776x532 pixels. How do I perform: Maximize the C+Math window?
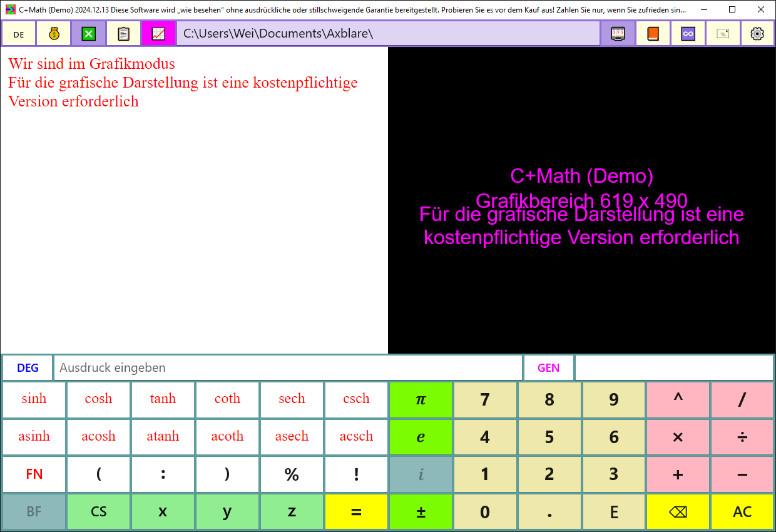click(732, 10)
